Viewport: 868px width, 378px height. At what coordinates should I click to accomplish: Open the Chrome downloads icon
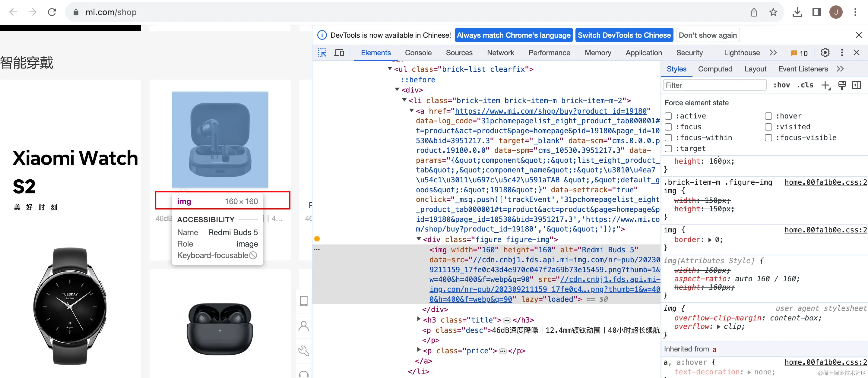pyautogui.click(x=797, y=12)
